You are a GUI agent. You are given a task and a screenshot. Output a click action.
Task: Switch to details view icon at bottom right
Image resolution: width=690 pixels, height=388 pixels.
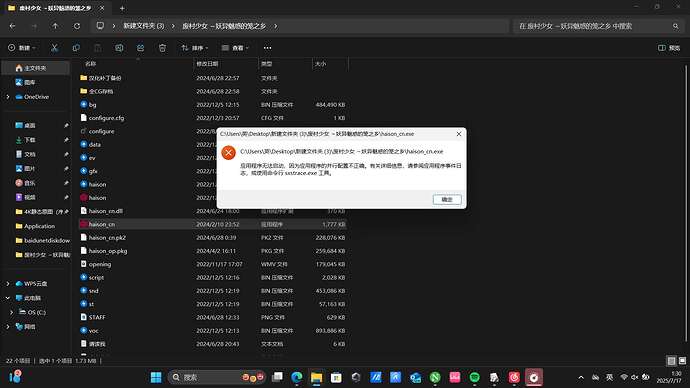pyautogui.click(x=672, y=361)
